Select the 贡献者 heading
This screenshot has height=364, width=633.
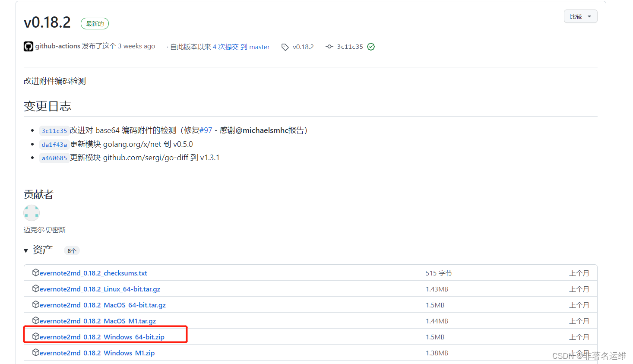point(38,194)
